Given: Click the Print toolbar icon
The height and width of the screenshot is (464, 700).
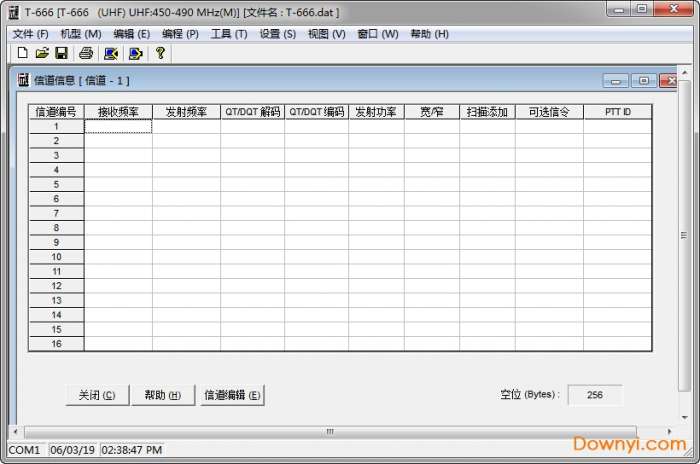Looking at the screenshot, I should tap(86, 53).
